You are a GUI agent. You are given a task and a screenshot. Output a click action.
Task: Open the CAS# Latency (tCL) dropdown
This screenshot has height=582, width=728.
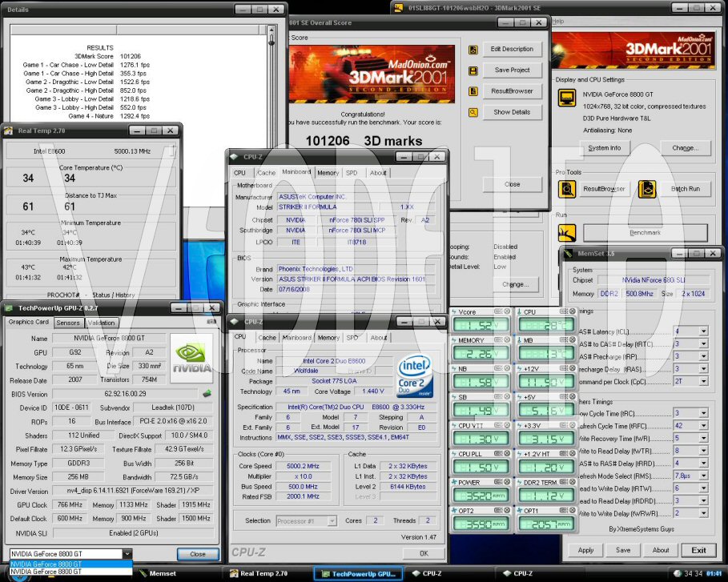pos(704,331)
